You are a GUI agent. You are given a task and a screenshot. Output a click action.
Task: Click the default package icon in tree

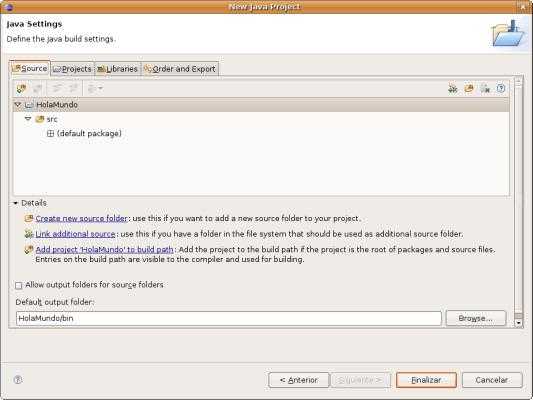[x=50, y=134]
